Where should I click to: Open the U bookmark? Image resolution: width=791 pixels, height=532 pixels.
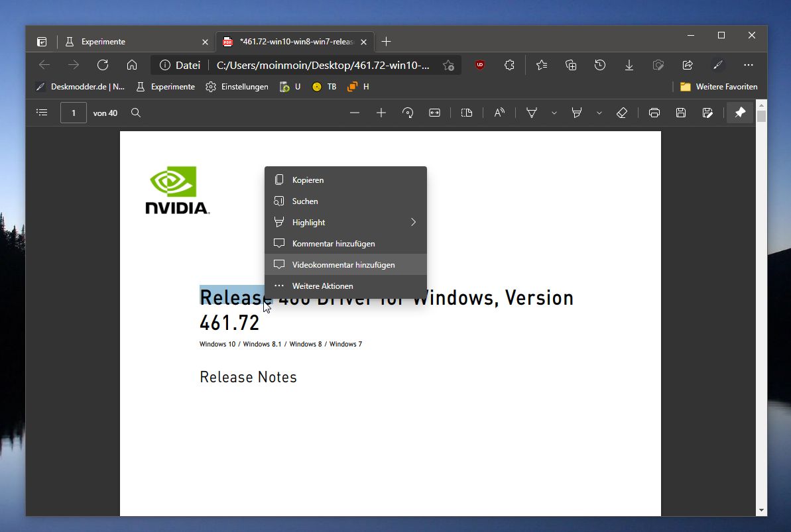[x=290, y=87]
